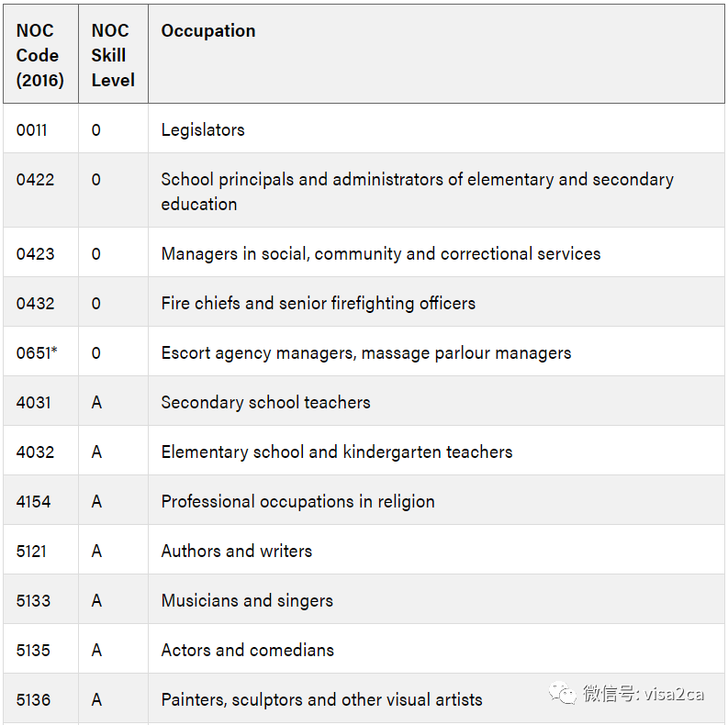Click NOC code 5133
728x725 pixels.
coord(33,601)
